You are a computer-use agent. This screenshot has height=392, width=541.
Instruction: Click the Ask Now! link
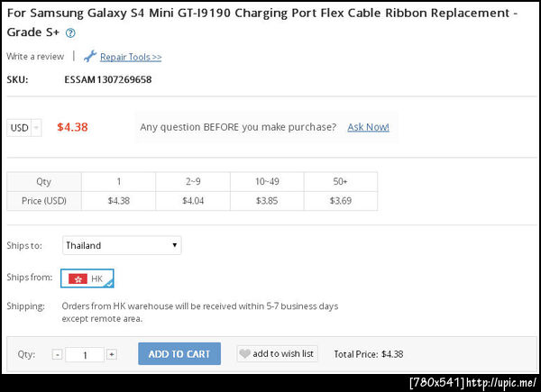point(368,127)
